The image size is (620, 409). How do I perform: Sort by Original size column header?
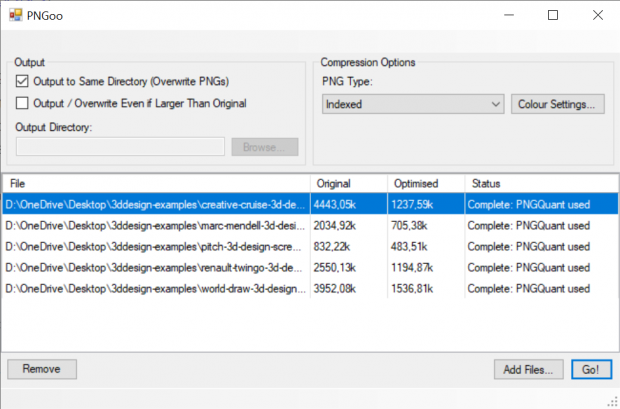click(x=348, y=184)
